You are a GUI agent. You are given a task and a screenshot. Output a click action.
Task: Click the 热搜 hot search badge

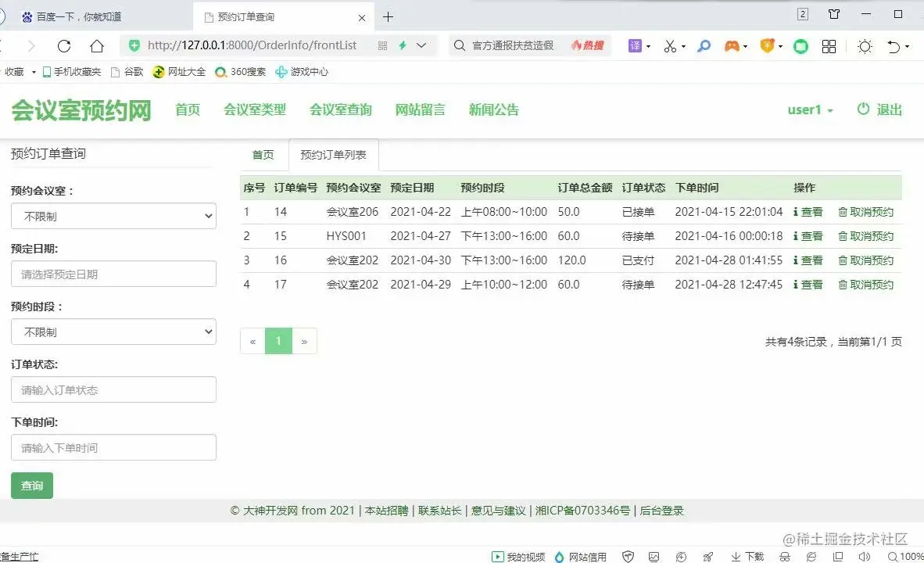588,45
